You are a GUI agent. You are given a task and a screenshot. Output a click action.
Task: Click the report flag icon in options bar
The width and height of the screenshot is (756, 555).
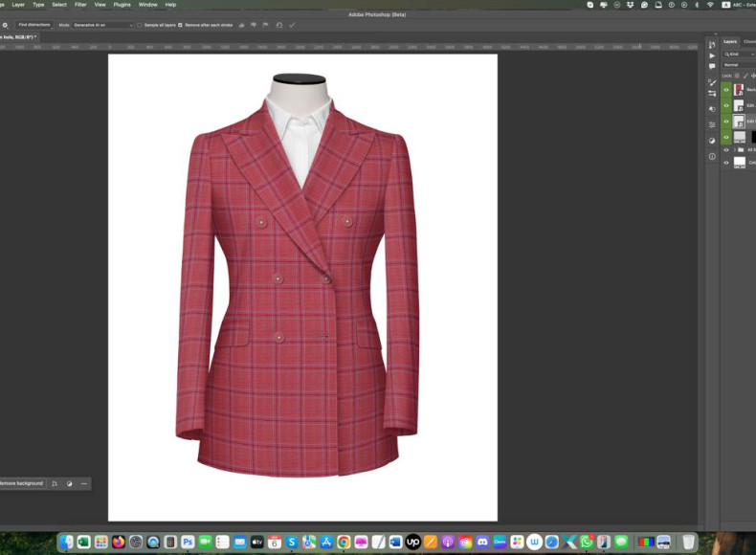[265, 25]
